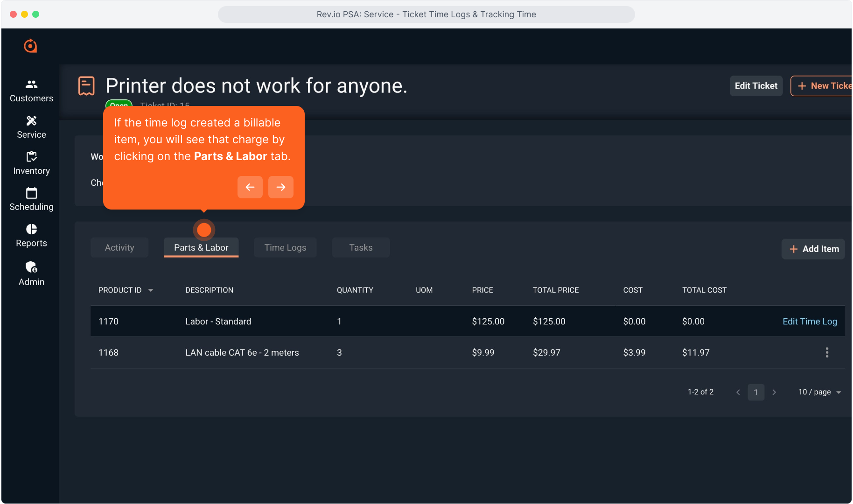
Task: Open the Scheduling calendar icon
Action: pyautogui.click(x=31, y=193)
